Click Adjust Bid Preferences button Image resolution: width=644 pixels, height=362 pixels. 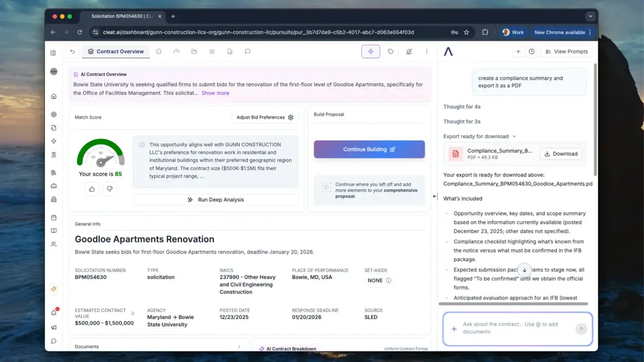click(265, 117)
